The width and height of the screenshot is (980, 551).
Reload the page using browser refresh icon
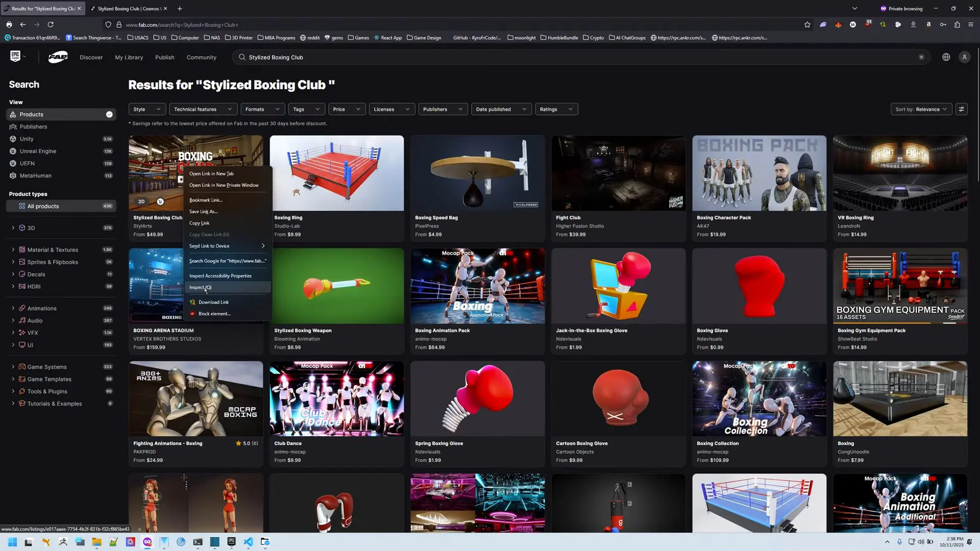click(51, 24)
